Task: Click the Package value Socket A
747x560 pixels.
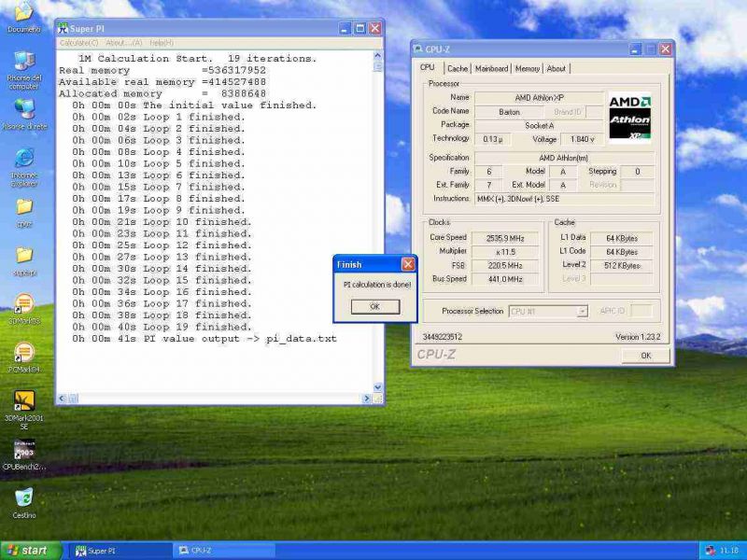Action: point(540,126)
